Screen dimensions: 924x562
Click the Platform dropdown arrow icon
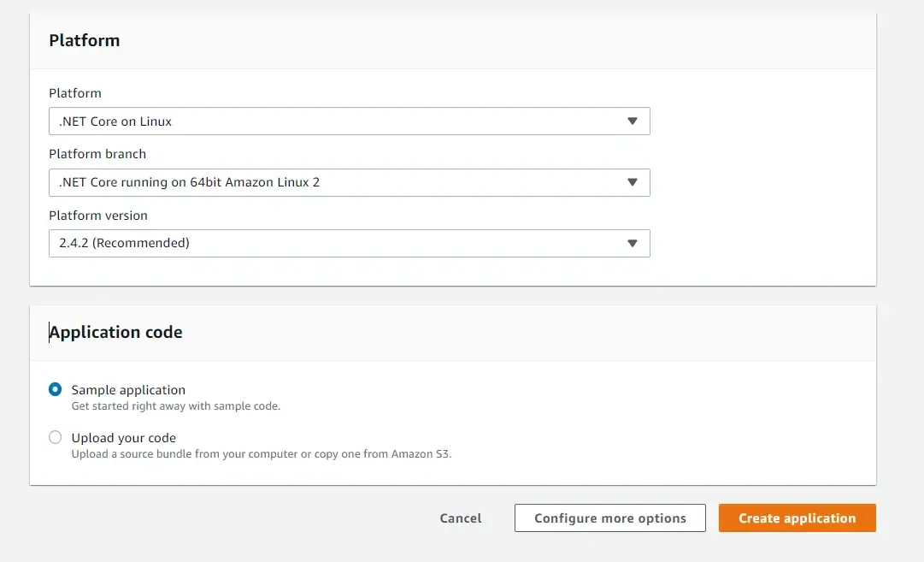tap(633, 121)
